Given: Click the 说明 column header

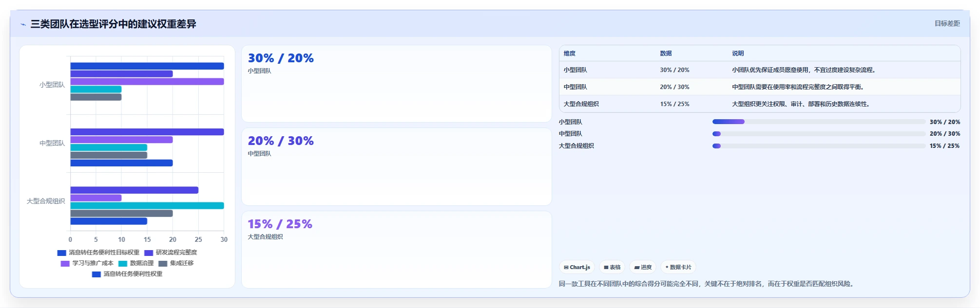Looking at the screenshot, I should pyautogui.click(x=738, y=54).
